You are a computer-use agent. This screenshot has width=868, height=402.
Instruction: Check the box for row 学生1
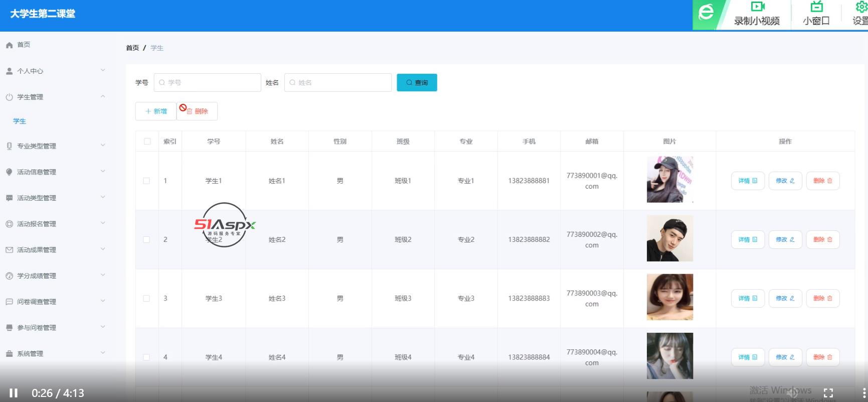(x=146, y=181)
